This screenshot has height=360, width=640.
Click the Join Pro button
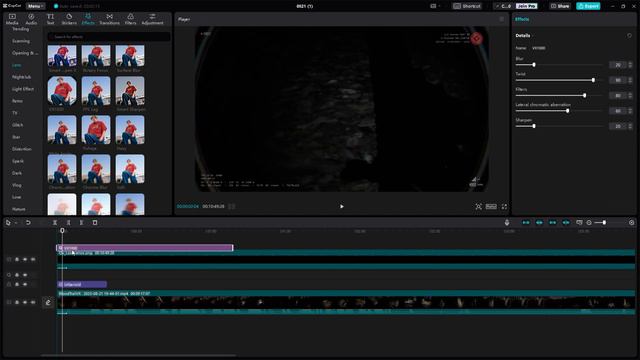coord(527,6)
